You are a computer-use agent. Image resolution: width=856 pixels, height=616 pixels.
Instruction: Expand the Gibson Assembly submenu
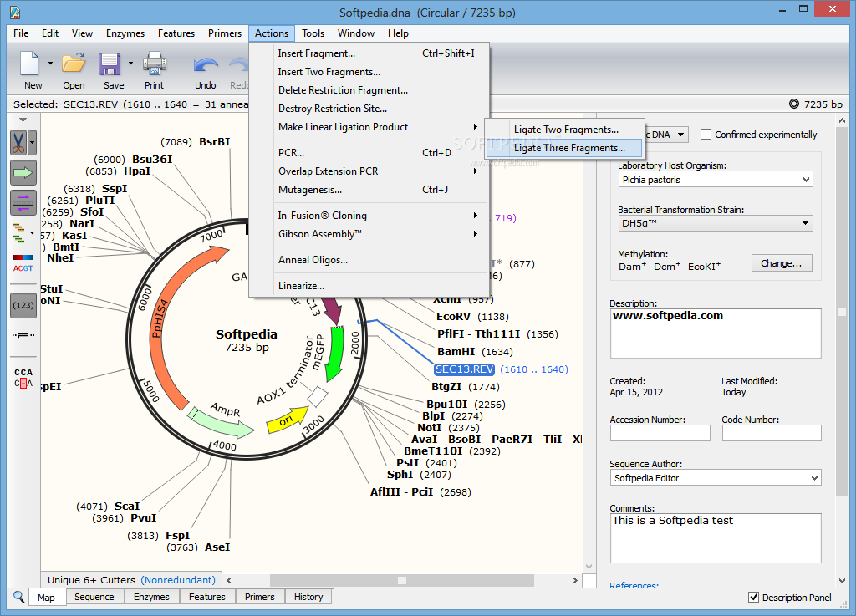click(377, 234)
